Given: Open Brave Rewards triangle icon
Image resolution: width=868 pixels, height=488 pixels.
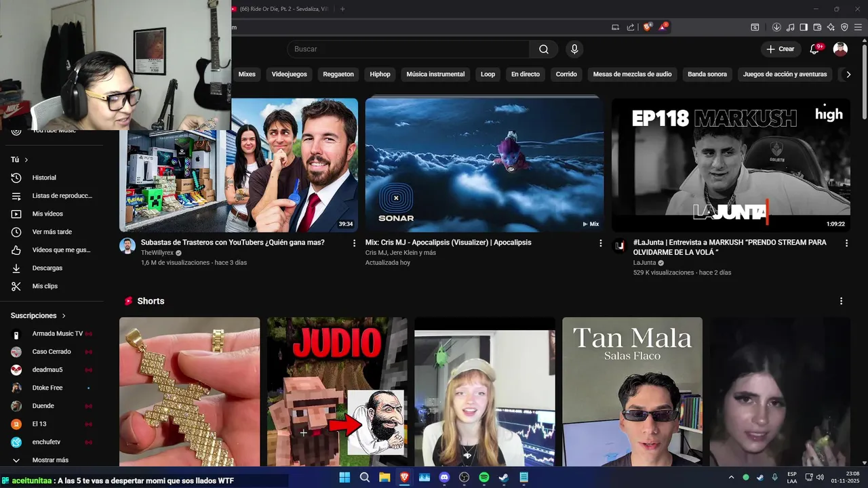Looking at the screenshot, I should (x=664, y=27).
